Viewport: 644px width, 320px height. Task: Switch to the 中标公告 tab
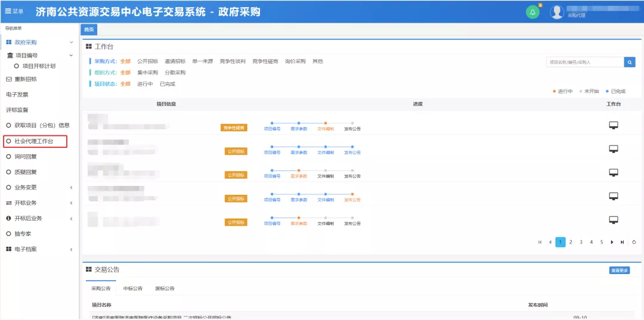132,288
